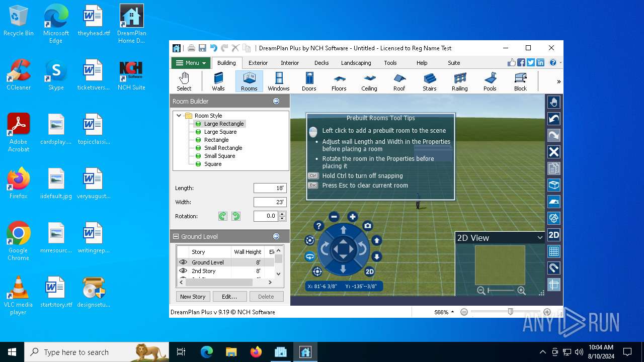Click the camera snapshot button near navigation wheel
The width and height of the screenshot is (644, 362).
(368, 226)
